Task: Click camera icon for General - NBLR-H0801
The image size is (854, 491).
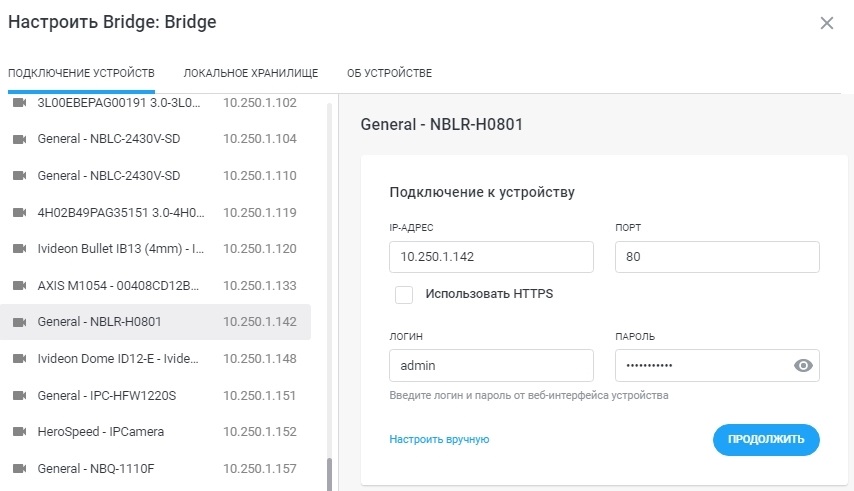Action: pyautogui.click(x=20, y=322)
